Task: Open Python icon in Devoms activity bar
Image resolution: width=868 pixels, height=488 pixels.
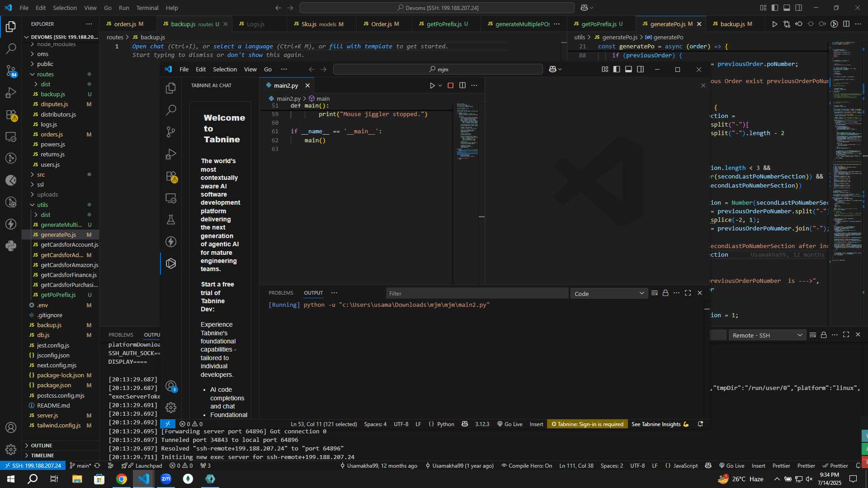Action: pyautogui.click(x=11, y=246)
